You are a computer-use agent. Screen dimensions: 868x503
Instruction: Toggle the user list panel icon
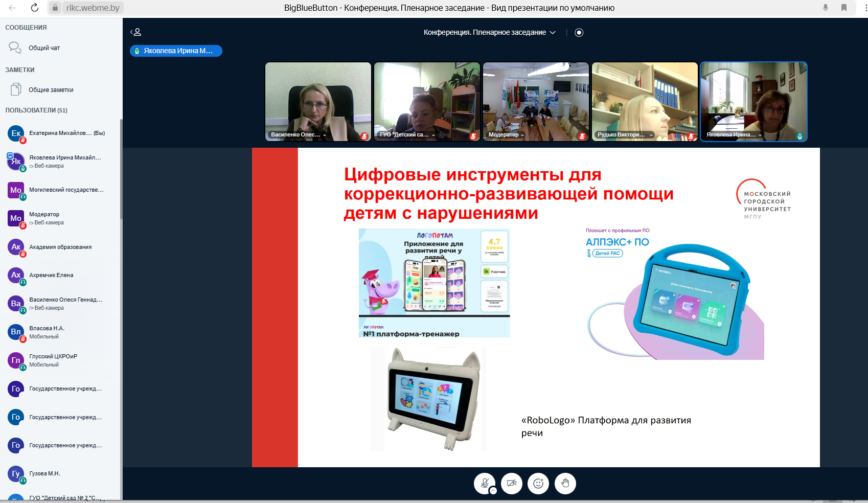point(136,32)
